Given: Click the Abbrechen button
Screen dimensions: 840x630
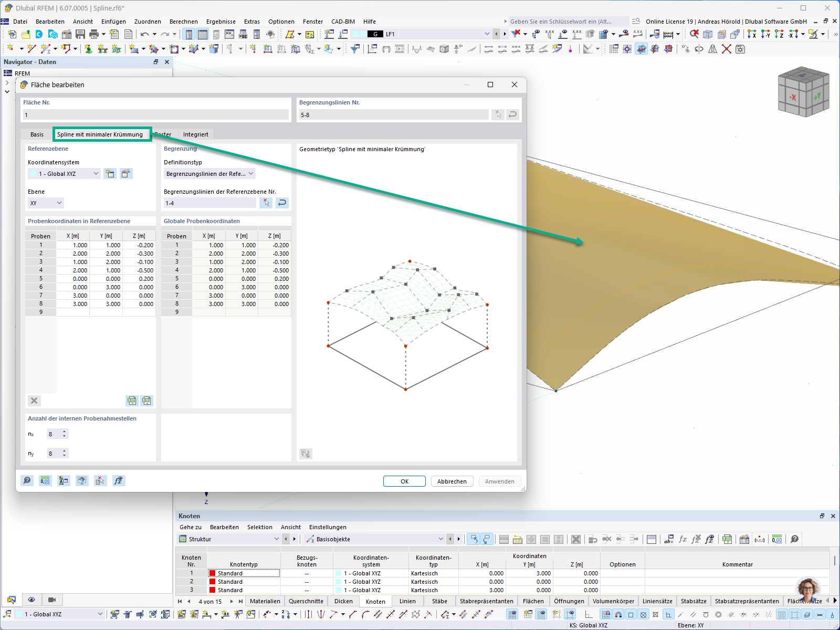Looking at the screenshot, I should pos(451,481).
